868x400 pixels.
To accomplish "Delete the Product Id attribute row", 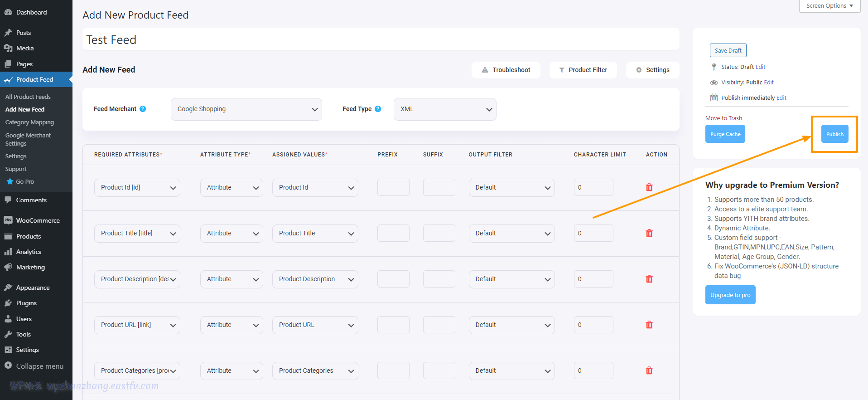I will tap(649, 187).
